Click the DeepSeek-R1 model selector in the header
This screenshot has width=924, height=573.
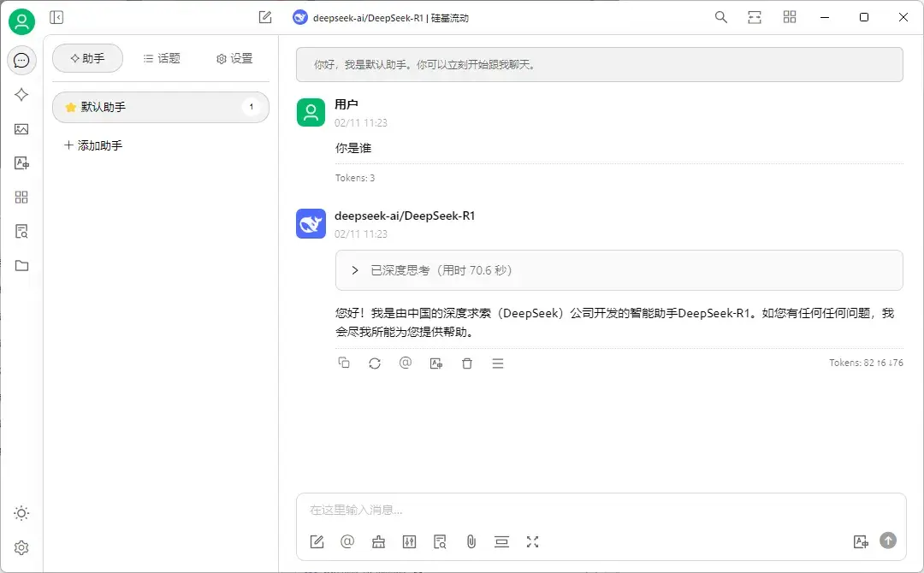point(381,18)
